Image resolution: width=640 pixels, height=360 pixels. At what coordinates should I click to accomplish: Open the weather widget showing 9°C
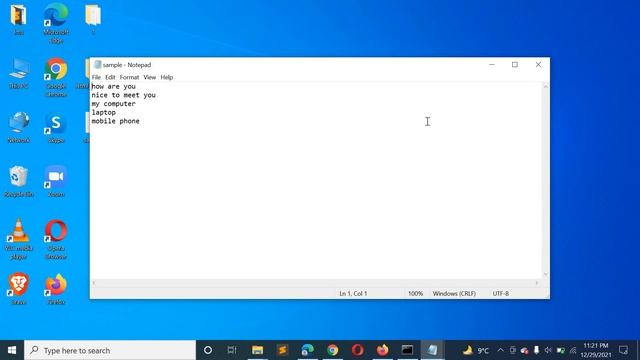(x=476, y=350)
